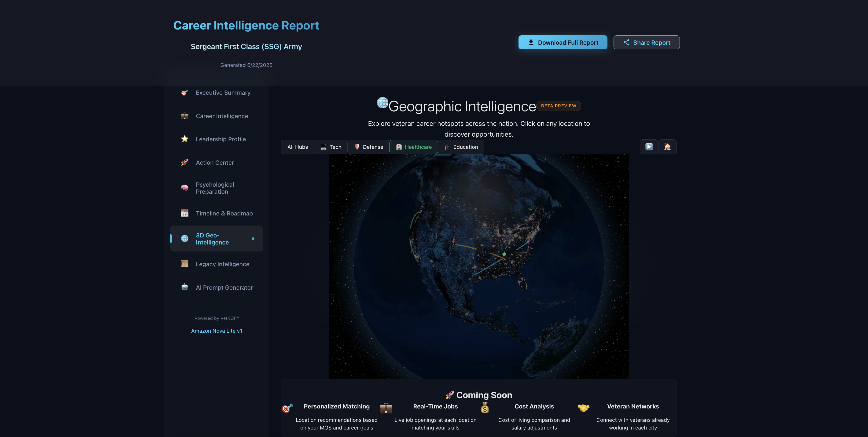Click the Action Center rocket icon
This screenshot has width=868, height=437.
185,162
